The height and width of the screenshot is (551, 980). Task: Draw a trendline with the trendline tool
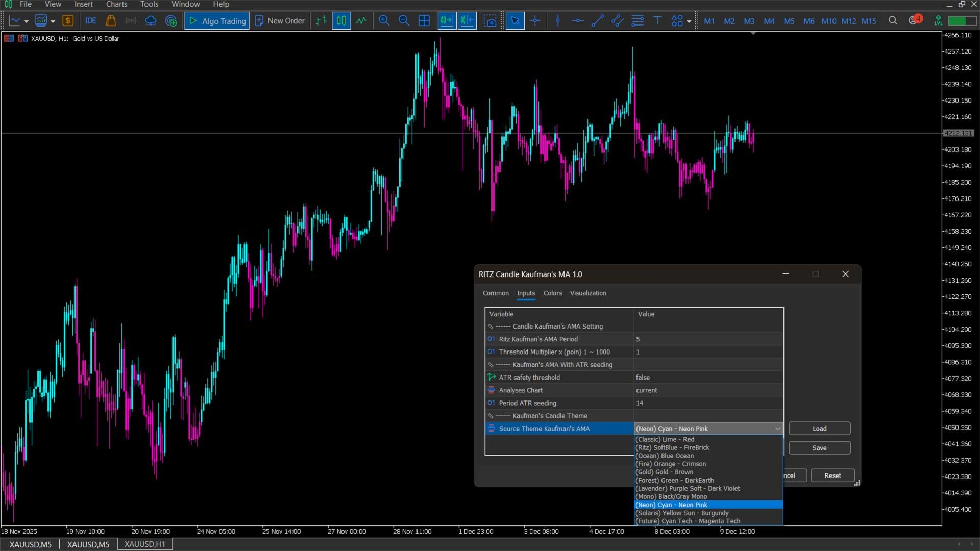pyautogui.click(x=598, y=21)
